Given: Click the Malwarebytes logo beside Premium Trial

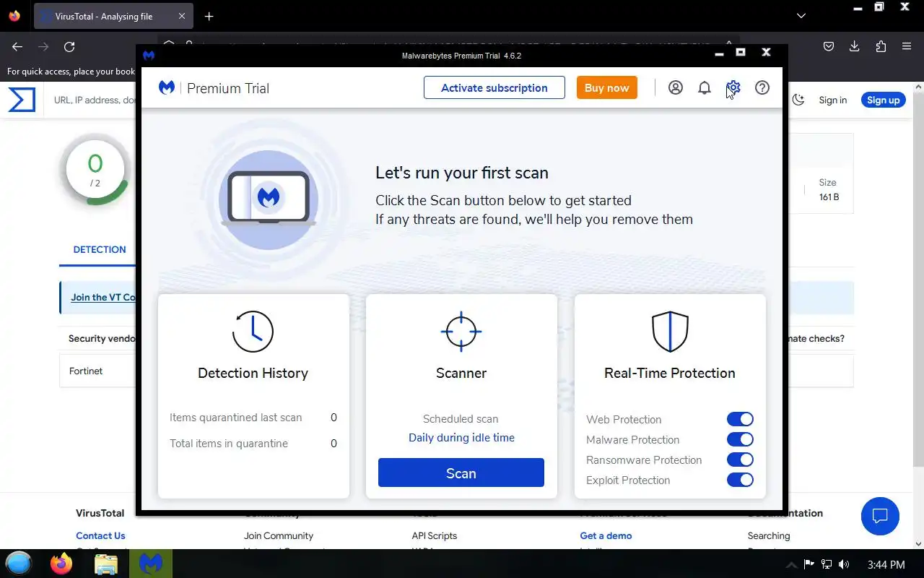Looking at the screenshot, I should pyautogui.click(x=167, y=87).
